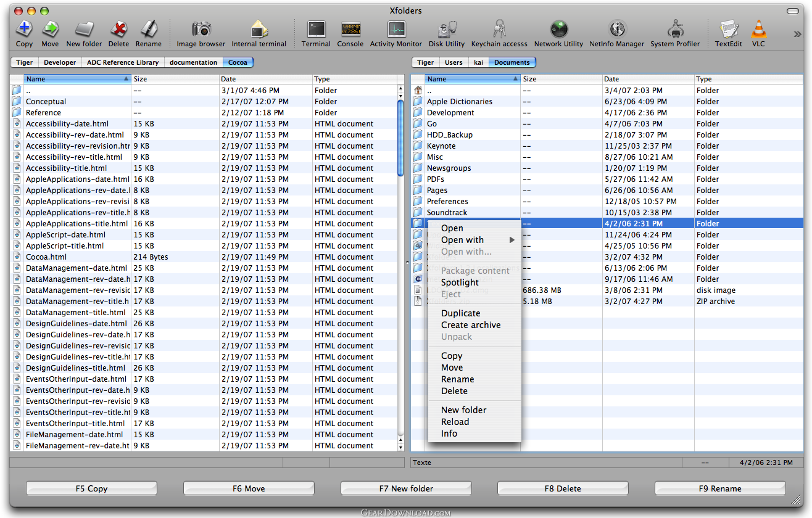Screen dimensions: 812x518
Task: Launch System Profiler from the toolbar
Action: (675, 29)
